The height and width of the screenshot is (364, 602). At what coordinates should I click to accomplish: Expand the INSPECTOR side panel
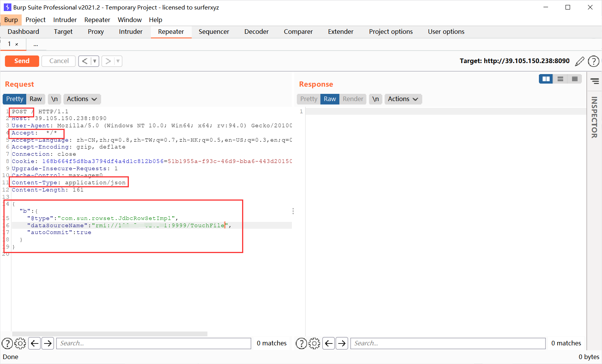point(594,117)
